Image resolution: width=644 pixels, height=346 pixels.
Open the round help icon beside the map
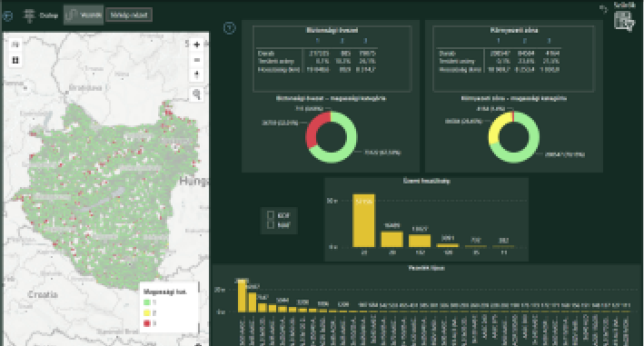pyautogui.click(x=230, y=28)
